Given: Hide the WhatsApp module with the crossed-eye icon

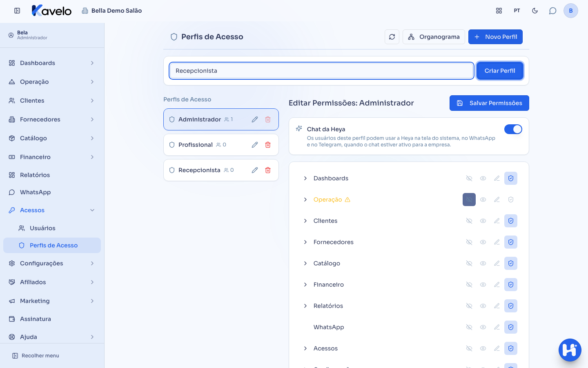Looking at the screenshot, I should [x=469, y=327].
